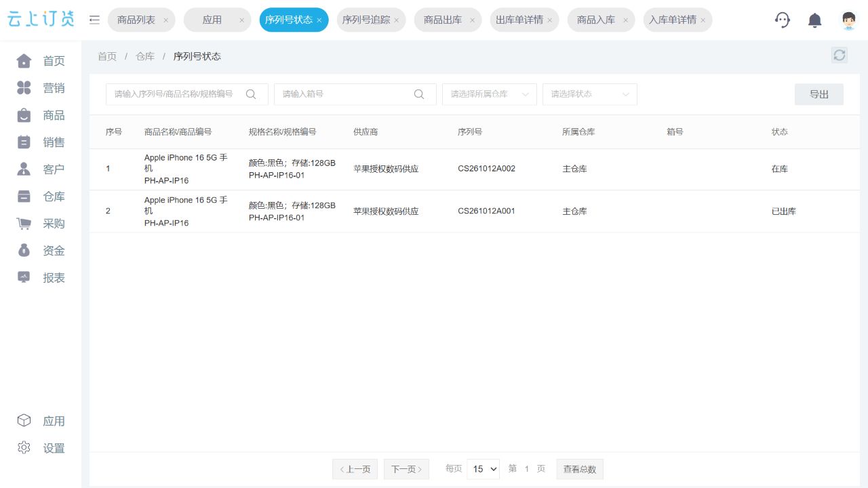Click 首页 in the breadcrumb
The width and height of the screenshot is (868, 488).
[107, 56]
